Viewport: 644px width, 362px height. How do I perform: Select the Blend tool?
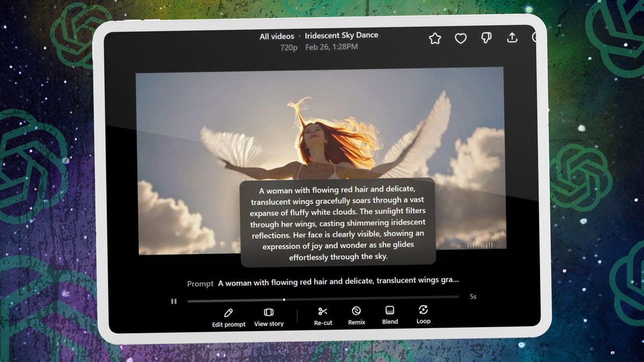click(390, 314)
